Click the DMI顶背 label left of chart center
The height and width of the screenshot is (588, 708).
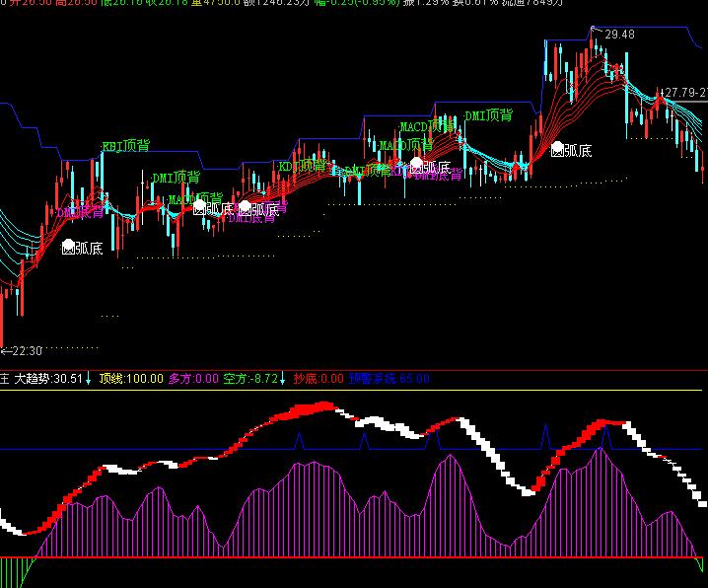point(177,178)
